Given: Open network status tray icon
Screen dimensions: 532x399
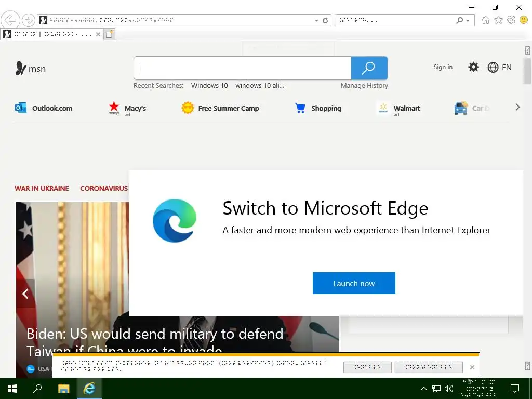Looking at the screenshot, I should (x=436, y=389).
